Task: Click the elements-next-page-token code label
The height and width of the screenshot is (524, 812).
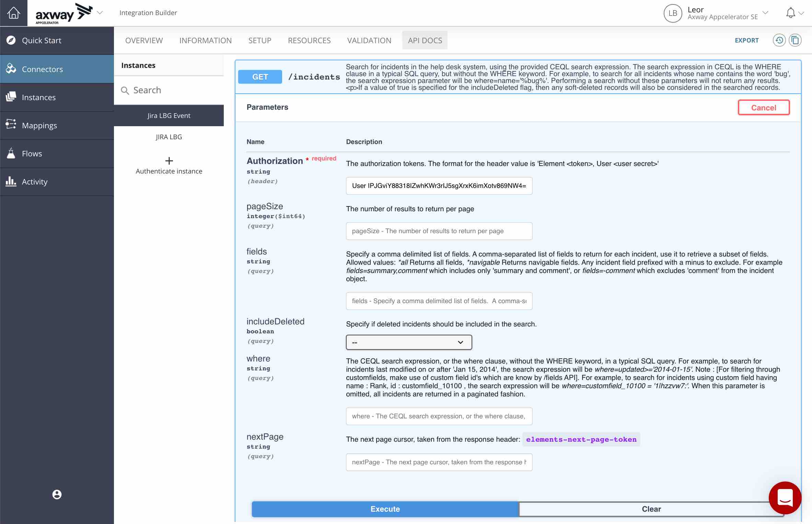Action: pos(581,439)
